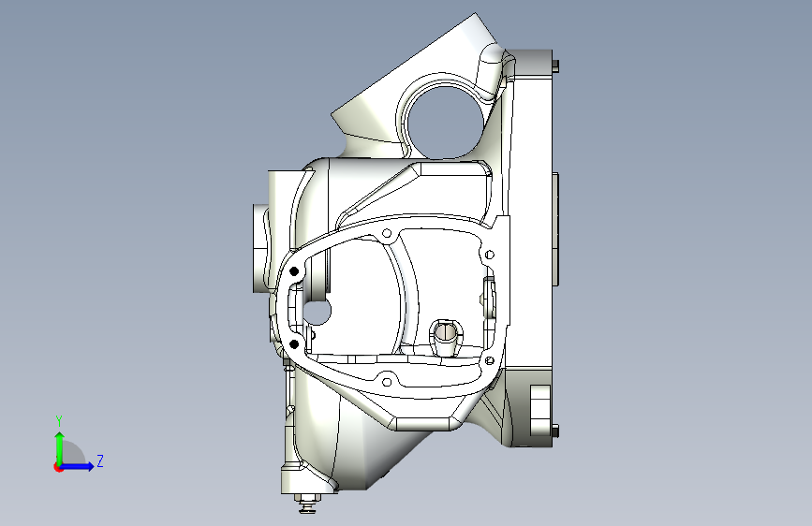Click the green Y axis arrow of the triad
The height and width of the screenshot is (526, 812).
coord(60,447)
